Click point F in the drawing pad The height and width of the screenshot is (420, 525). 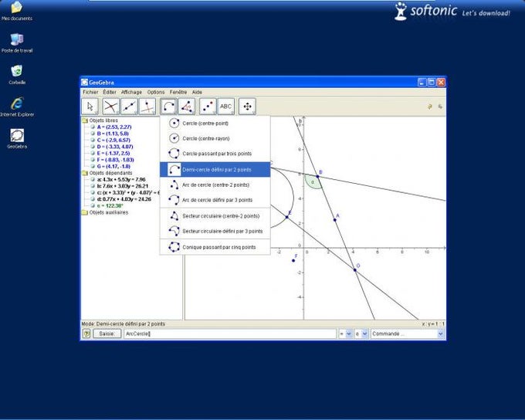pyautogui.click(x=293, y=260)
